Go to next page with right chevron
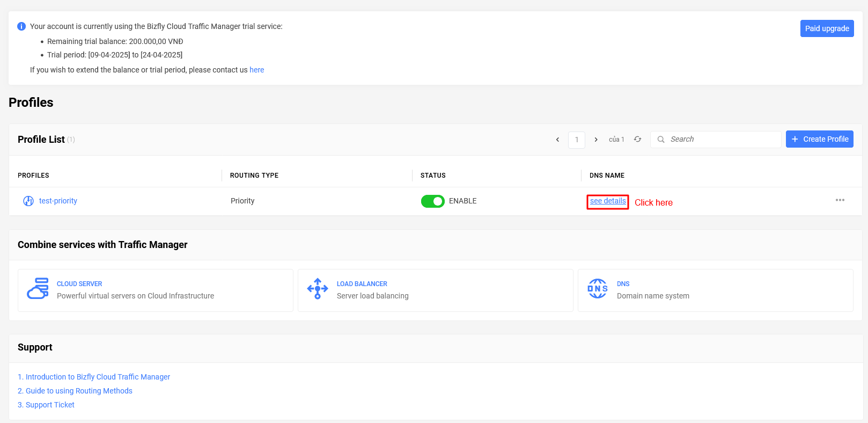Screen dimensions: 868x423 tap(596, 140)
